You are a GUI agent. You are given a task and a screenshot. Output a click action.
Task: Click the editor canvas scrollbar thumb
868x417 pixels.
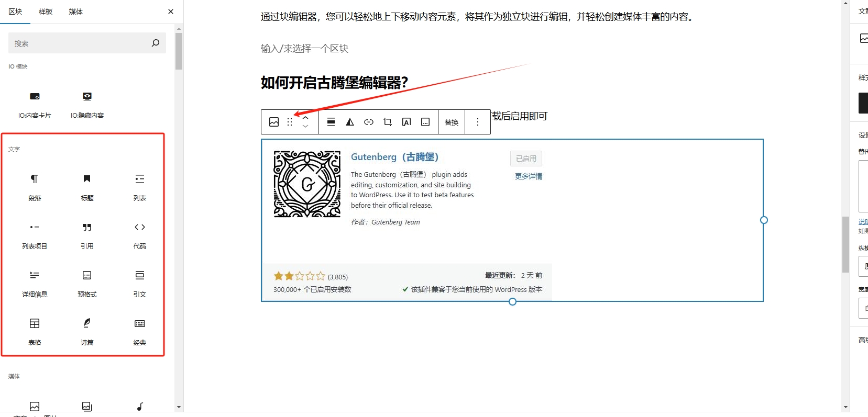pyautogui.click(x=845, y=244)
